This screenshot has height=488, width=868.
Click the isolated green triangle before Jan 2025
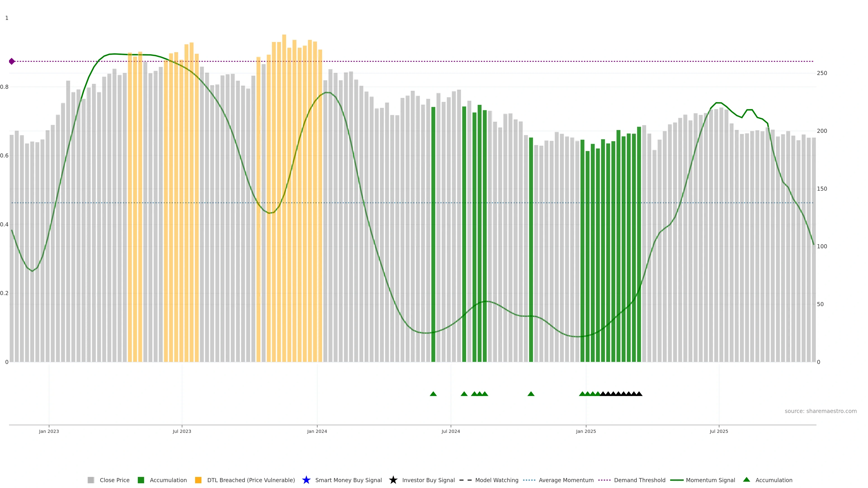pyautogui.click(x=531, y=394)
